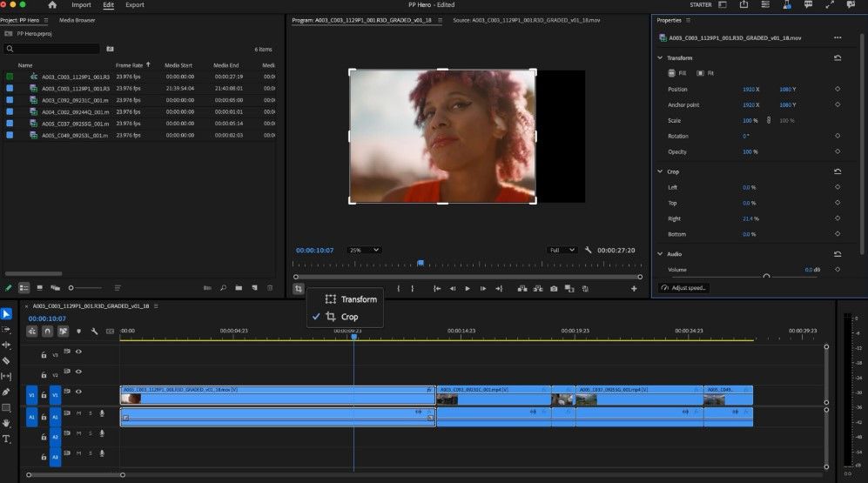Choose Transform from the popup menu
868x483 pixels.
[350, 299]
